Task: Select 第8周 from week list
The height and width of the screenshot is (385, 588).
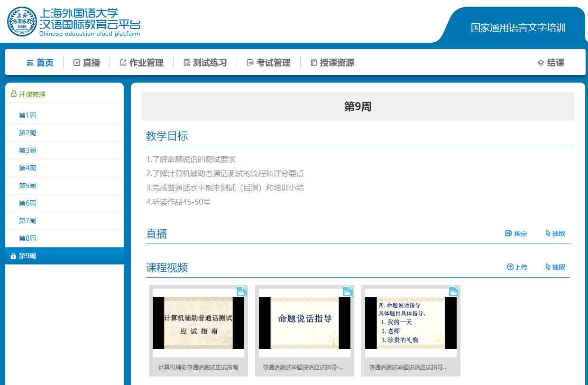Action: pyautogui.click(x=28, y=238)
